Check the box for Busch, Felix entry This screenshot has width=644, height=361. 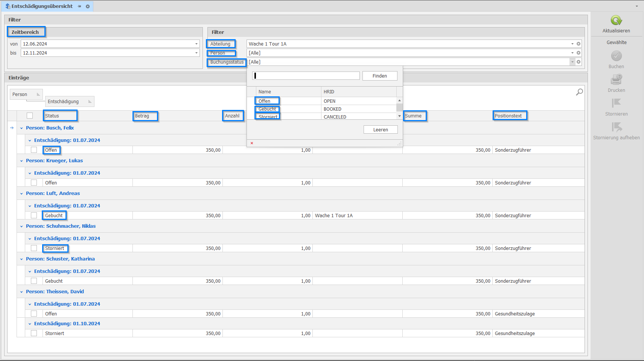(34, 150)
